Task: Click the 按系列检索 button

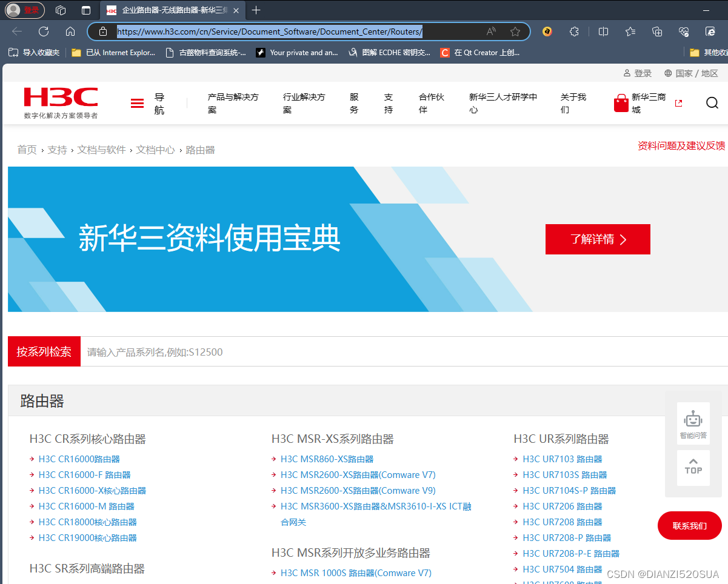Action: pos(44,351)
